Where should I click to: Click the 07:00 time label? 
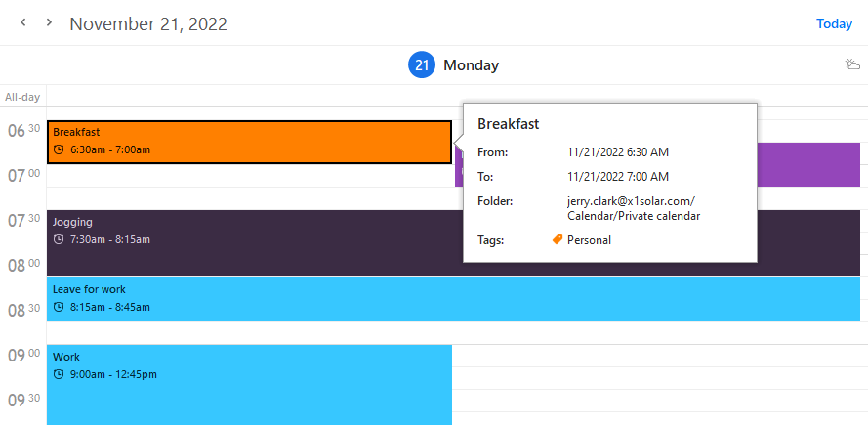click(23, 176)
